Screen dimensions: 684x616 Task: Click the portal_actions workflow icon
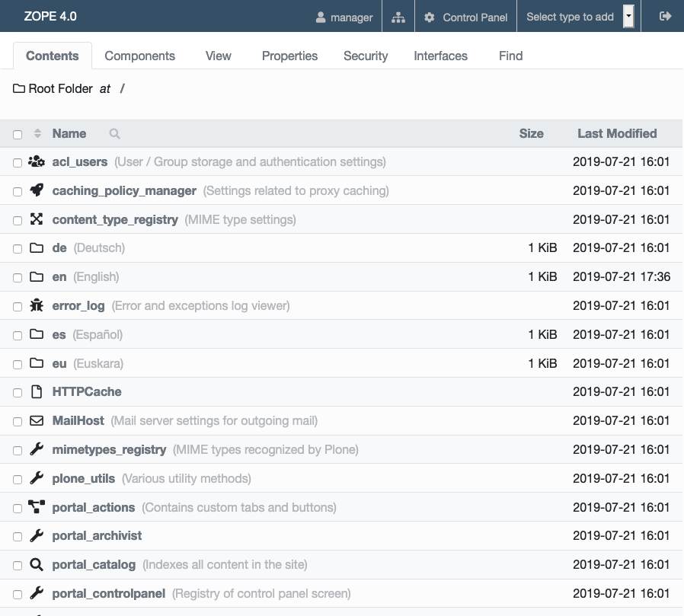tap(37, 507)
